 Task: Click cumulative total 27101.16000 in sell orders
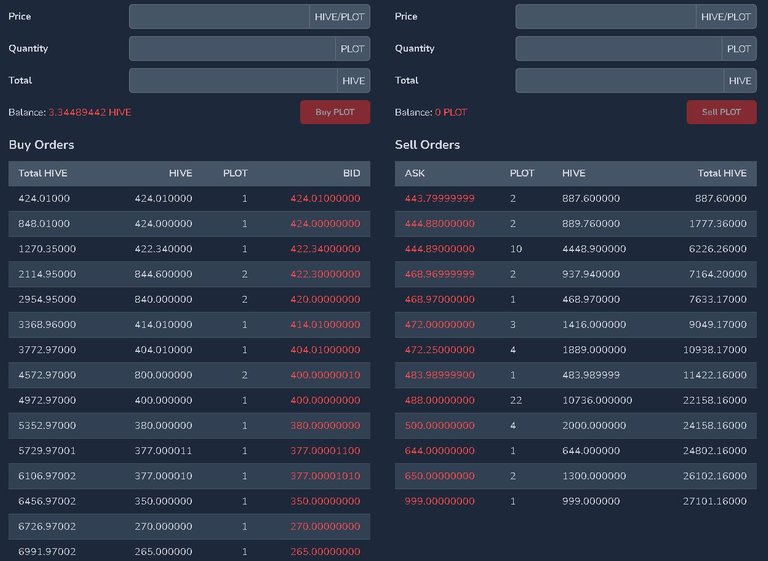click(715, 501)
